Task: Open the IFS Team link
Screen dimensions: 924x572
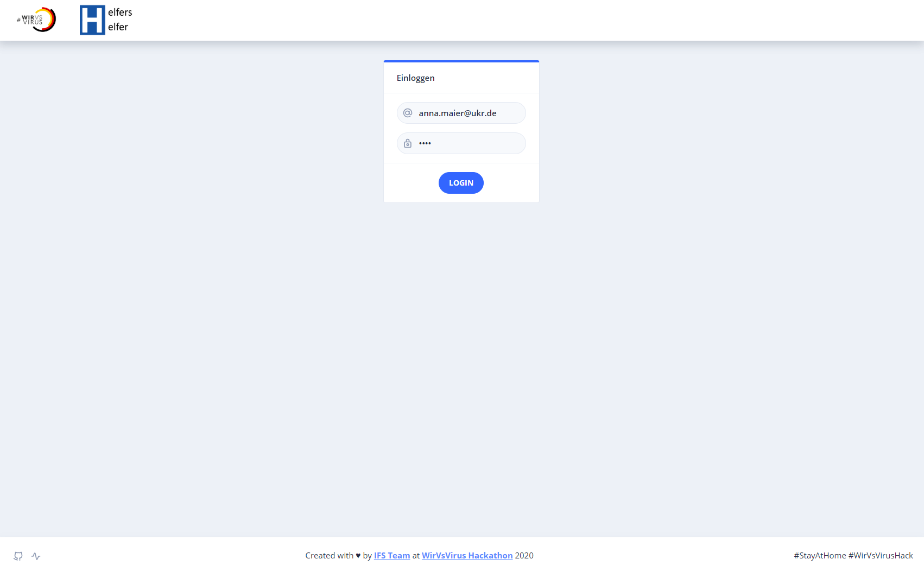Action: [x=392, y=556]
